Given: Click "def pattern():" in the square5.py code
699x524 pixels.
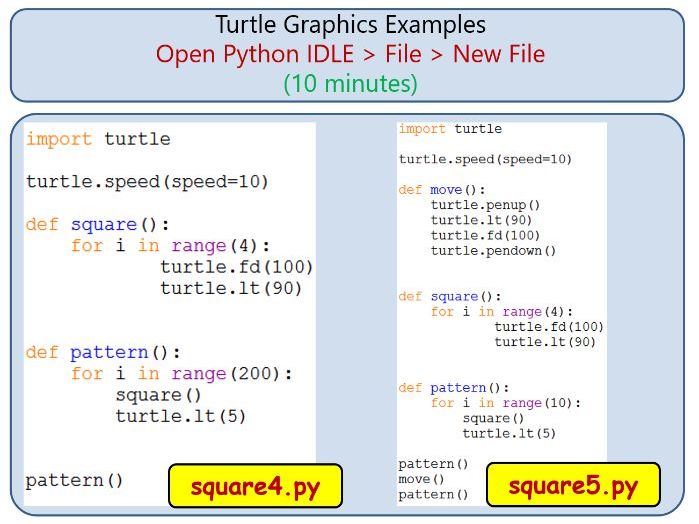Looking at the screenshot, I should coord(454,388).
